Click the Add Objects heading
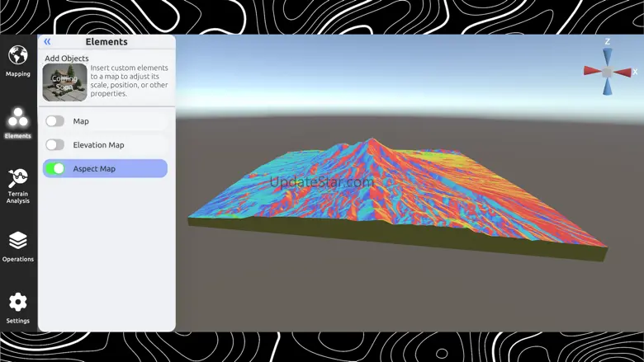Image resolution: width=644 pixels, height=362 pixels. [x=67, y=59]
